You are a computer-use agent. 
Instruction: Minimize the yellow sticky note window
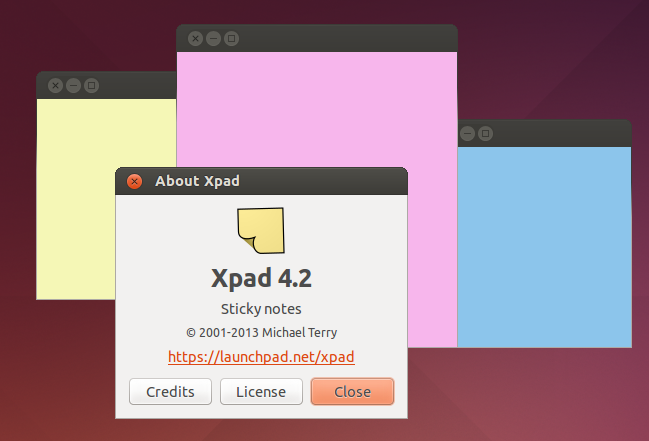pos(74,86)
